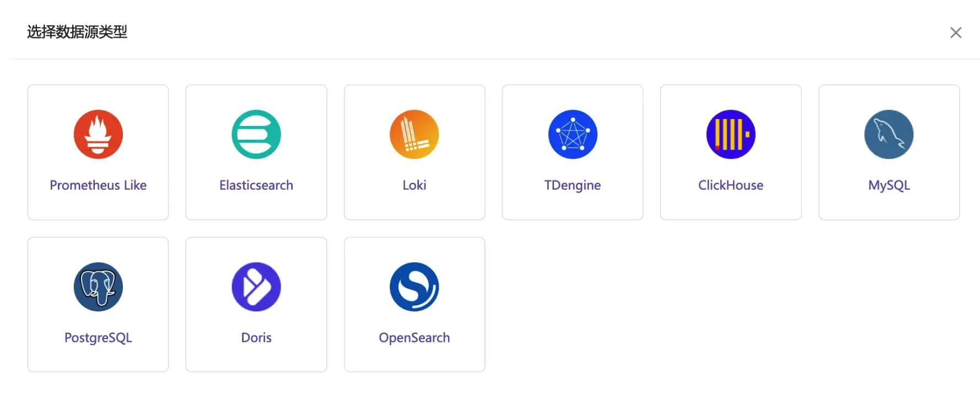Click the TDengine text label

tap(573, 185)
